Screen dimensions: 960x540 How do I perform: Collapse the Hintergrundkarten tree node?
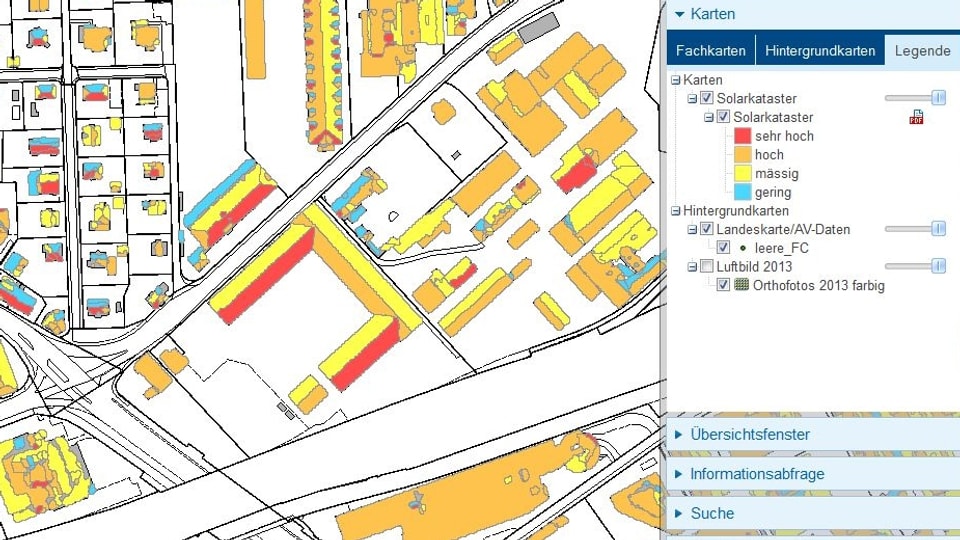(x=675, y=211)
